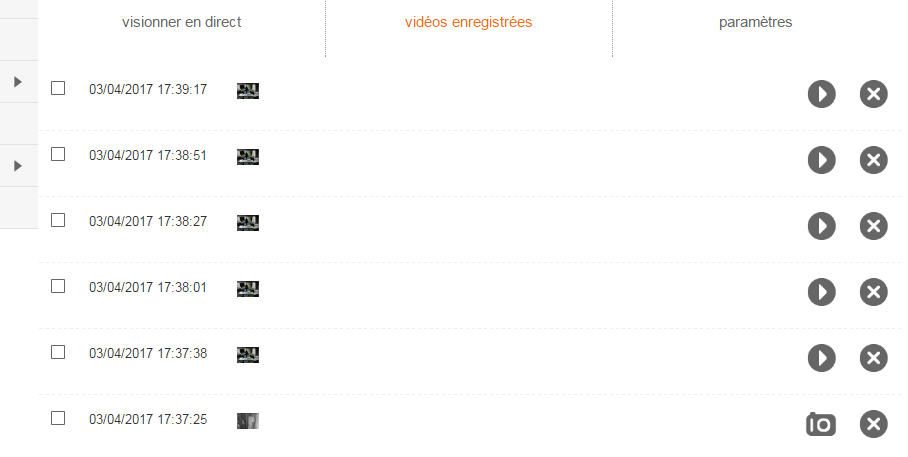
Task: Open the paramètres tab
Action: (x=755, y=22)
